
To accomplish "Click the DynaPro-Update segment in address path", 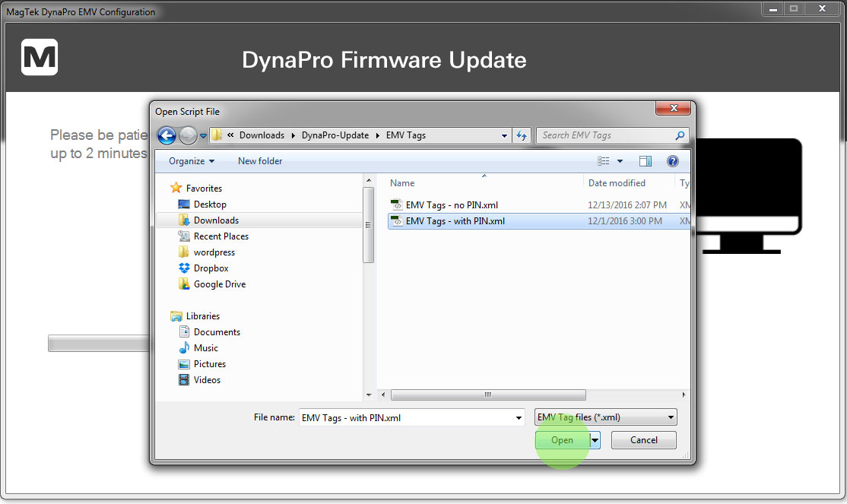I will pyautogui.click(x=335, y=135).
